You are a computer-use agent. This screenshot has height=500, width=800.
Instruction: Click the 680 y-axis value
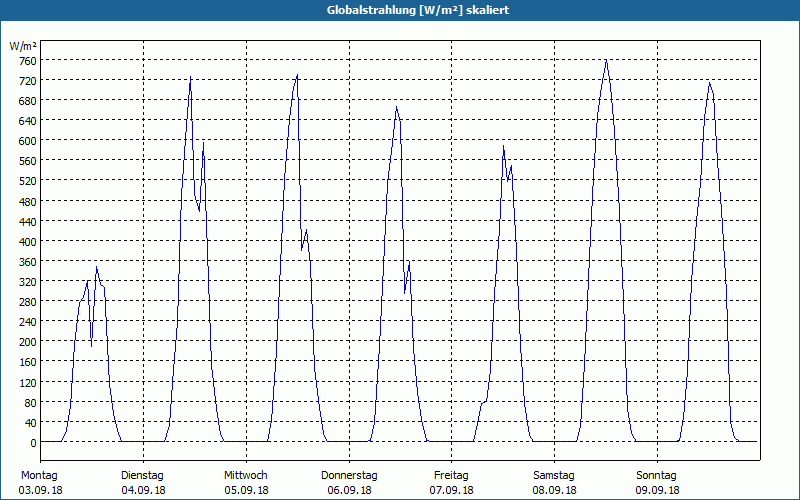(27, 101)
